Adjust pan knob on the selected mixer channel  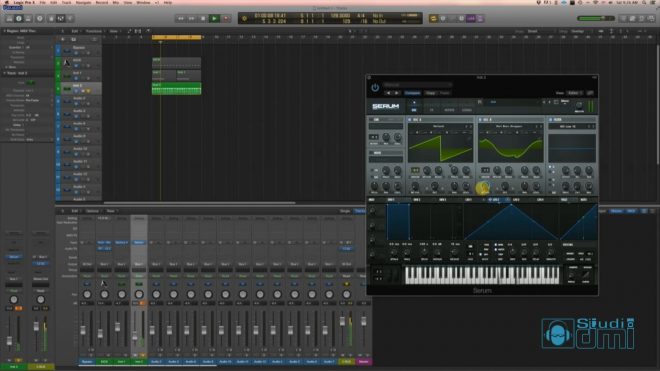pos(139,294)
